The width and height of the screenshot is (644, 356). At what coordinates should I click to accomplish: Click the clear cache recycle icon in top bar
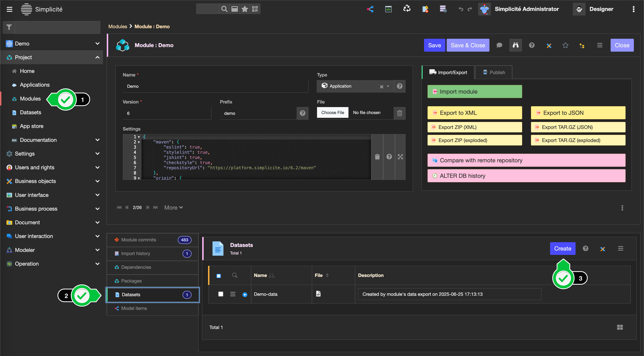point(407,9)
